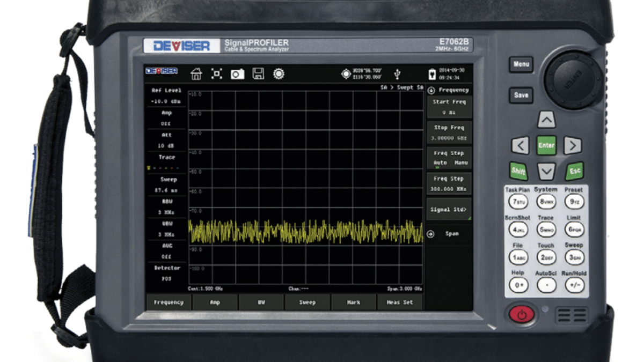Tap the SA > Swept SA breadcrumb
Screen dimensions: 644x362
(x=401, y=87)
